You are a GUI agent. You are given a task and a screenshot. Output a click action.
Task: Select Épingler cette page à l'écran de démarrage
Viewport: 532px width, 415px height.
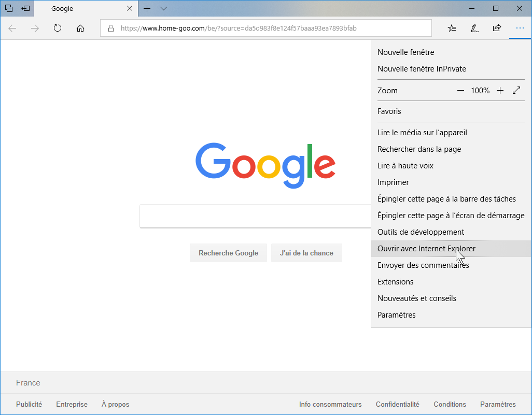(451, 216)
